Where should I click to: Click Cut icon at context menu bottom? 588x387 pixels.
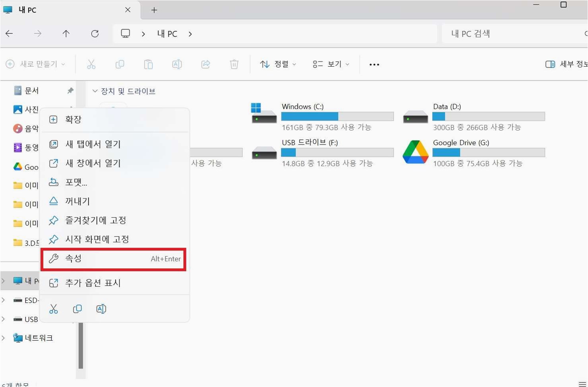(x=54, y=309)
